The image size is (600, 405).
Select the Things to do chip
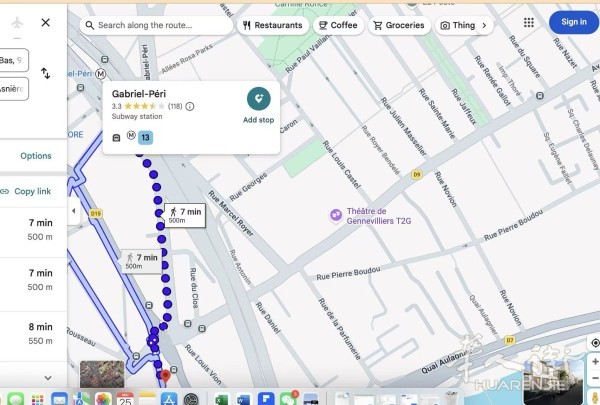[458, 25]
